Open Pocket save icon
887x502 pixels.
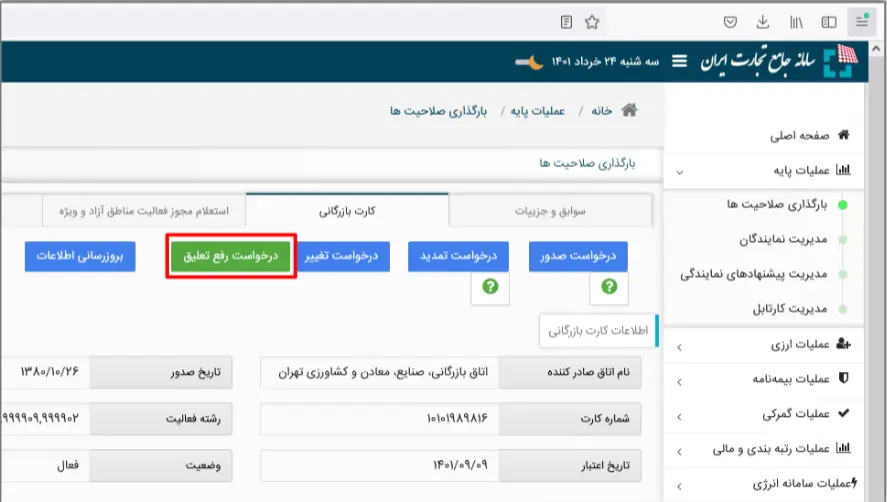pos(730,22)
